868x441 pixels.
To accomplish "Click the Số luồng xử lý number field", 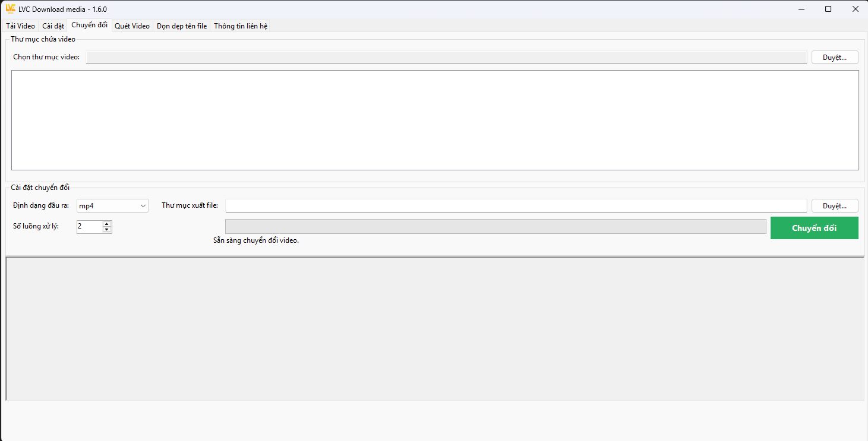I will (x=89, y=227).
